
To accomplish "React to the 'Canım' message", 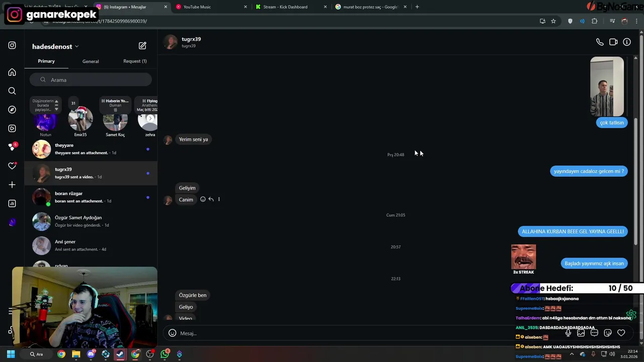I will 203,200.
